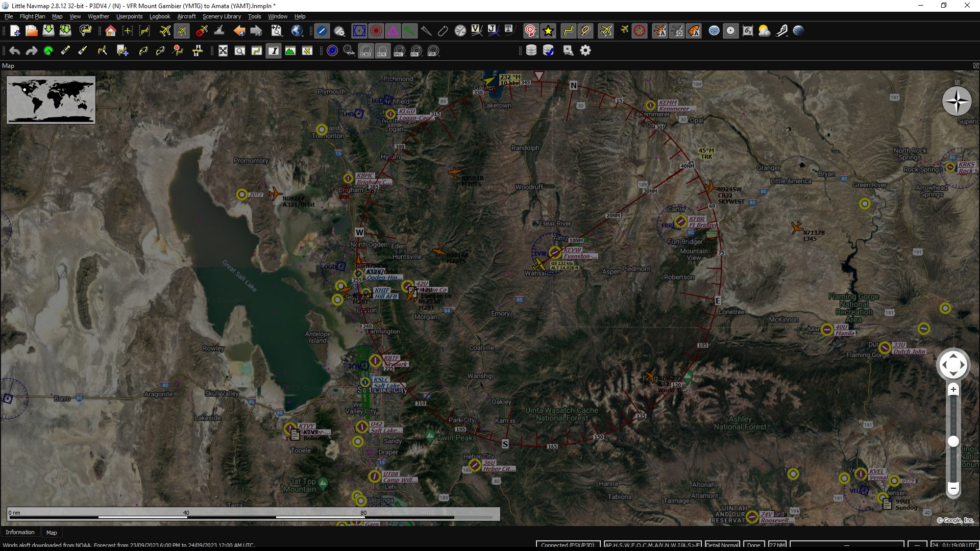Viewport: 980px width, 551px height.
Task: Open wind levels dropdown icon
Action: click(781, 31)
